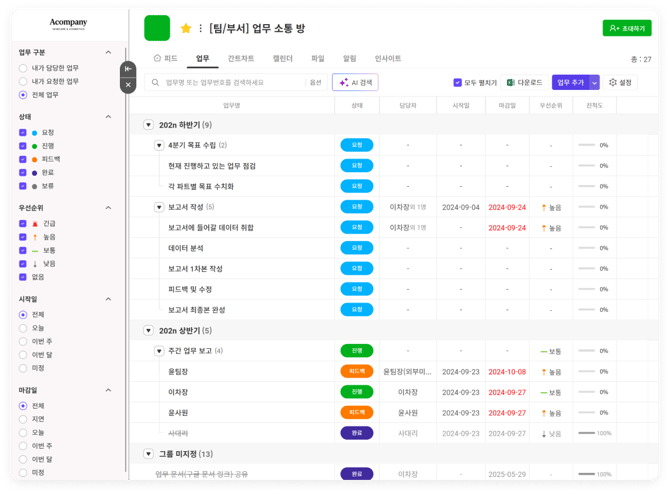Uncheck the 긴급 priority filter checkbox
Screen dimensions: 670x494
click(23, 223)
